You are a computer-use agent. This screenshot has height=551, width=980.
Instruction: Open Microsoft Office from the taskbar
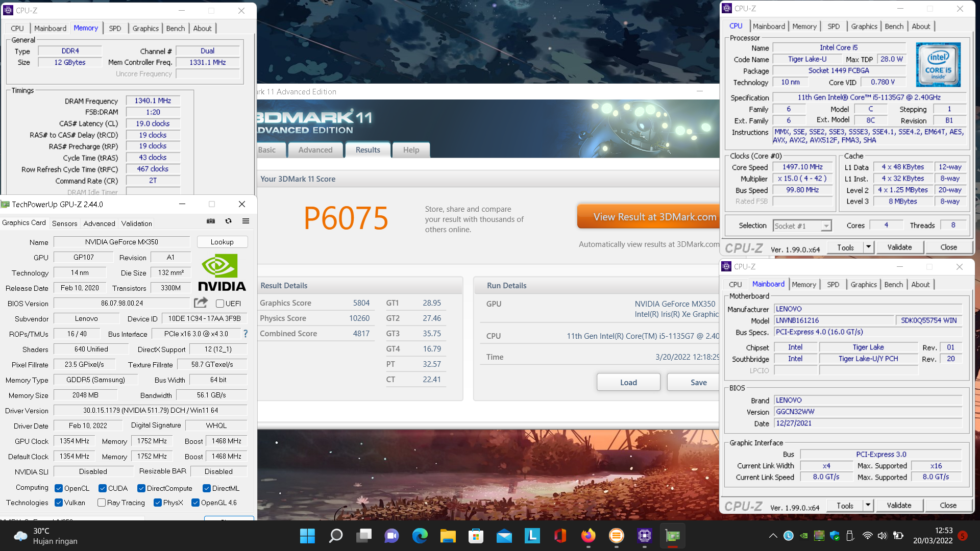(x=560, y=536)
